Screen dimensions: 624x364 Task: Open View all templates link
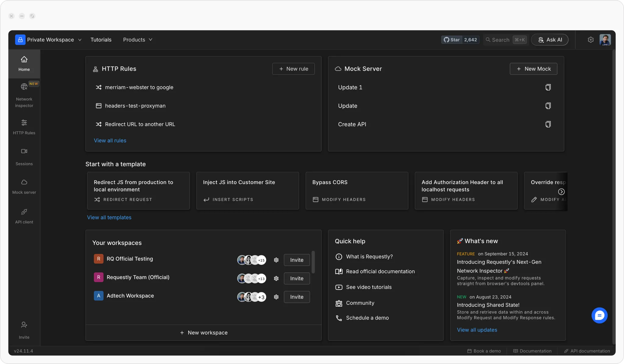pyautogui.click(x=109, y=217)
